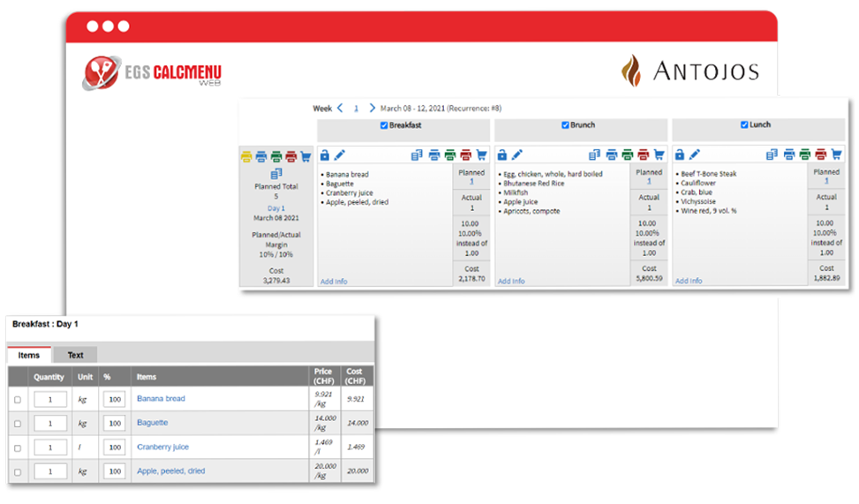Toggle the Brunch checkbox
This screenshot has height=504, width=859.
click(x=566, y=125)
